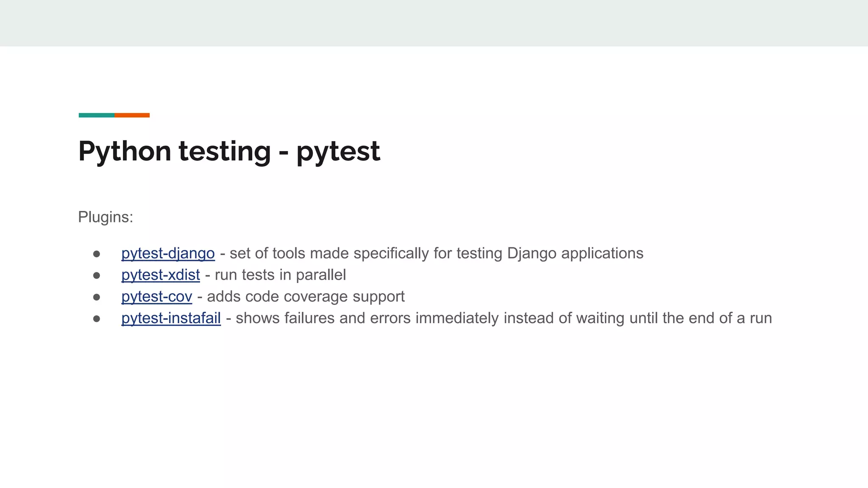
Task: Click the gray header band at the top
Action: [x=434, y=23]
